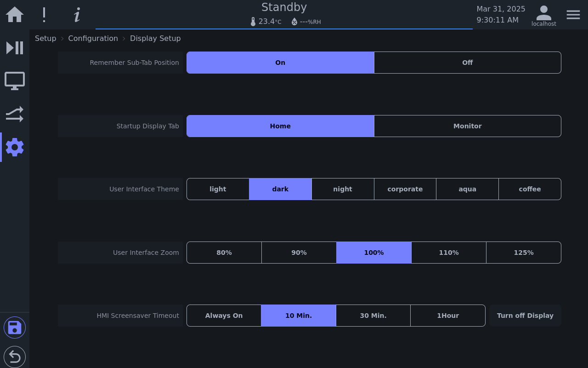Choose the night theme

343,189
